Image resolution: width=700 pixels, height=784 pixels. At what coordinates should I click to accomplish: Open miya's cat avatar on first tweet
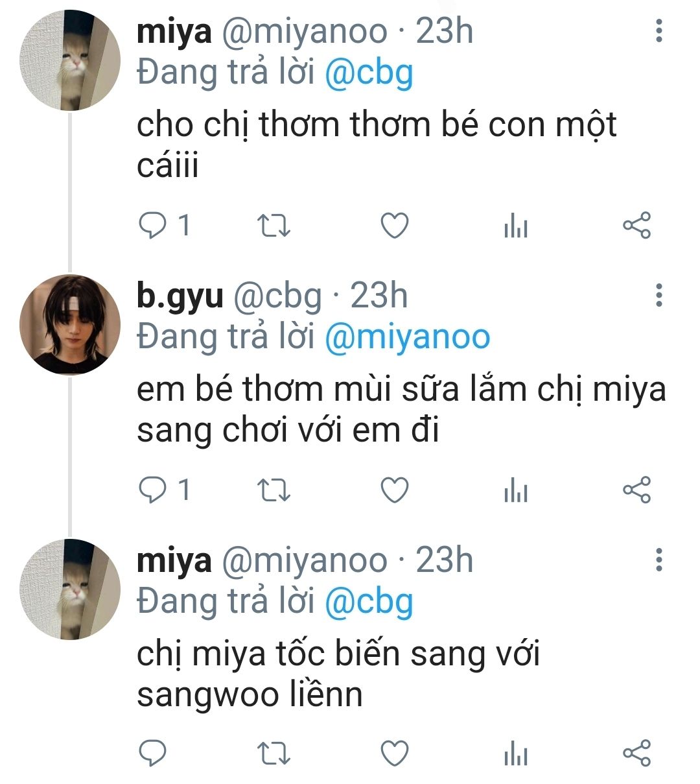[70, 60]
